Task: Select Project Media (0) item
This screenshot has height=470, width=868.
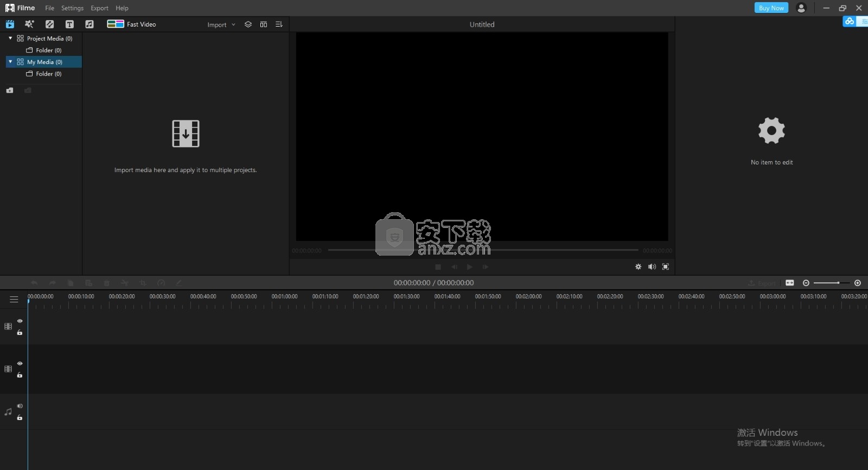Action: point(49,39)
